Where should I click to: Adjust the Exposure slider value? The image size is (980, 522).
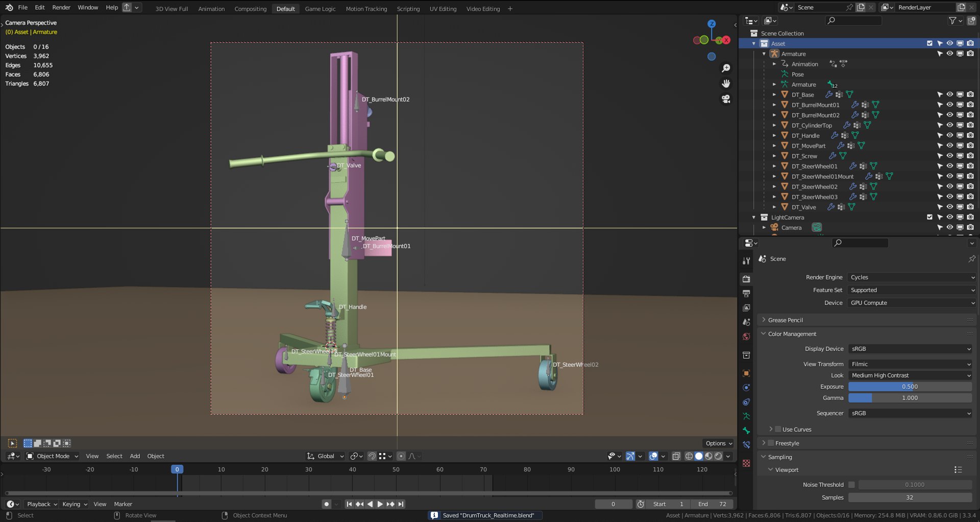[910, 387]
